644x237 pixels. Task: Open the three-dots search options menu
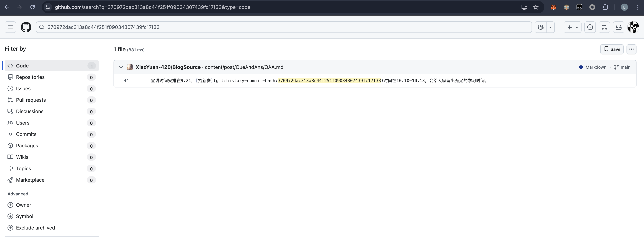(631, 49)
